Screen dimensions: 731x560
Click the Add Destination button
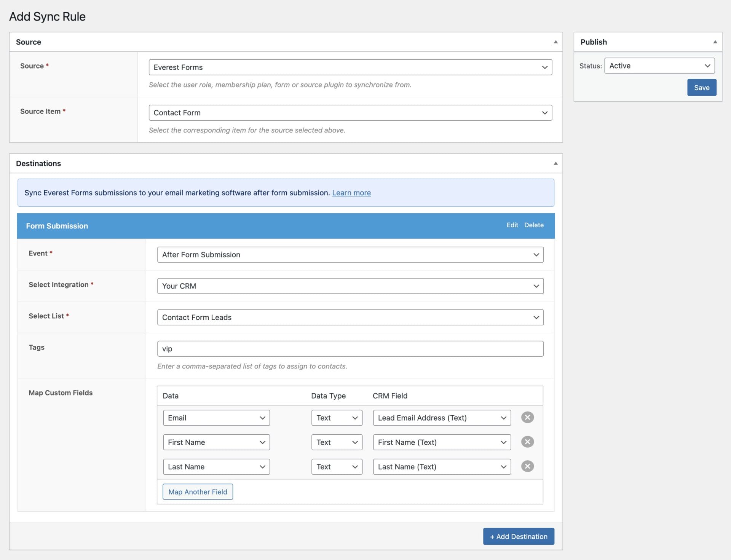click(x=519, y=536)
